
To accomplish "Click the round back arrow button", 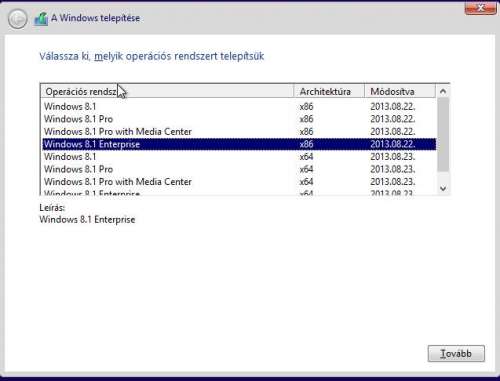I will (x=18, y=19).
